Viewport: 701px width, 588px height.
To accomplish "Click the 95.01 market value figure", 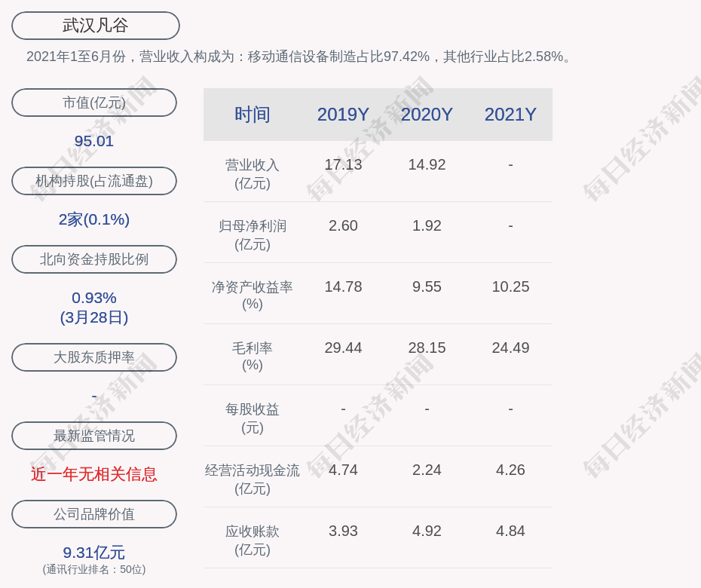I will coord(94,141).
